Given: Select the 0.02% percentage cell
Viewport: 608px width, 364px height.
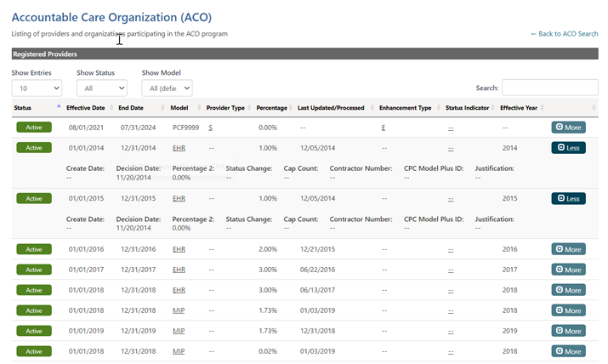Looking at the screenshot, I should point(268,351).
